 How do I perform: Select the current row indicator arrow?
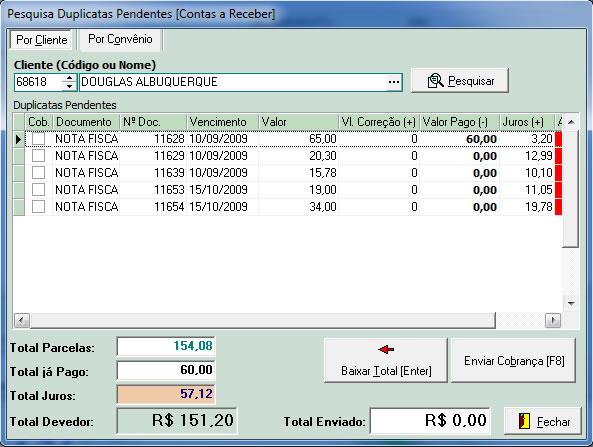point(19,139)
